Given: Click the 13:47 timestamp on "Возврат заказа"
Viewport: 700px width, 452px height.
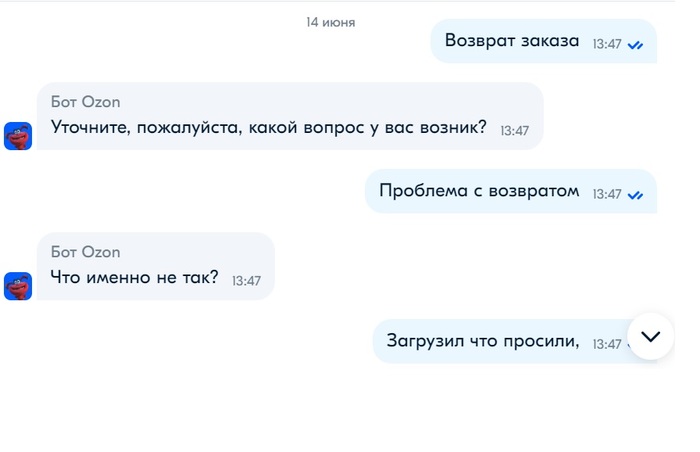Looking at the screenshot, I should pyautogui.click(x=607, y=45).
